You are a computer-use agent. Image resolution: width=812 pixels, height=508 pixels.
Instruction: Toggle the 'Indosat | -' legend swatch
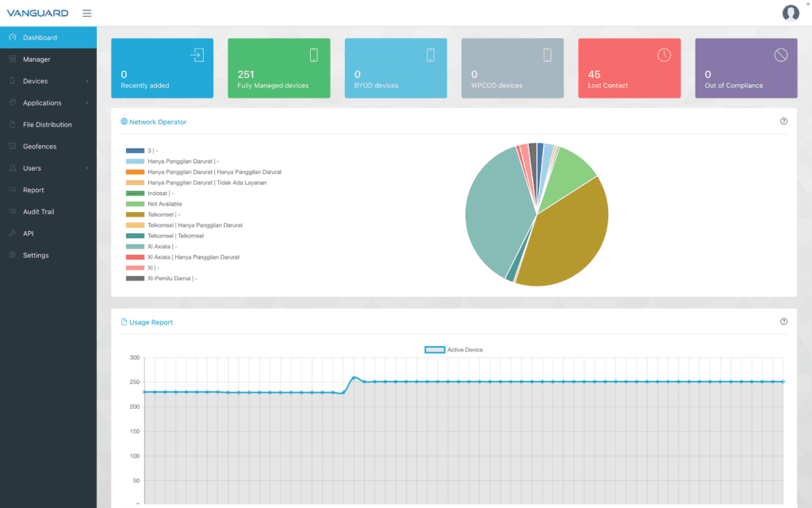[x=135, y=194]
